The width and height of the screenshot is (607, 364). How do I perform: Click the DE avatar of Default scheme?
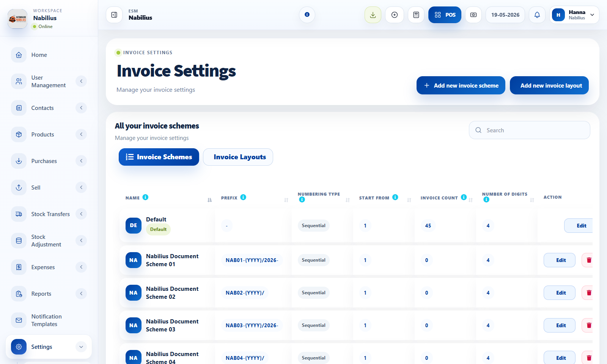pyautogui.click(x=134, y=225)
